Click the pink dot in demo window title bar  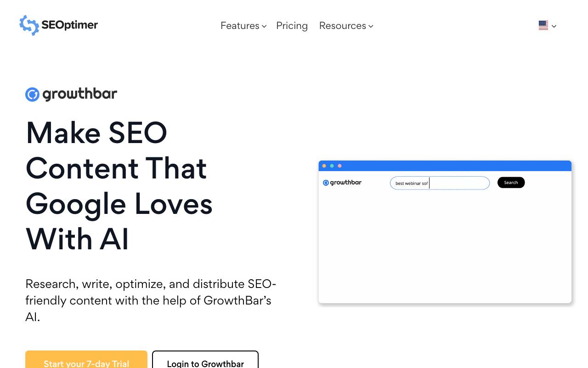339,166
